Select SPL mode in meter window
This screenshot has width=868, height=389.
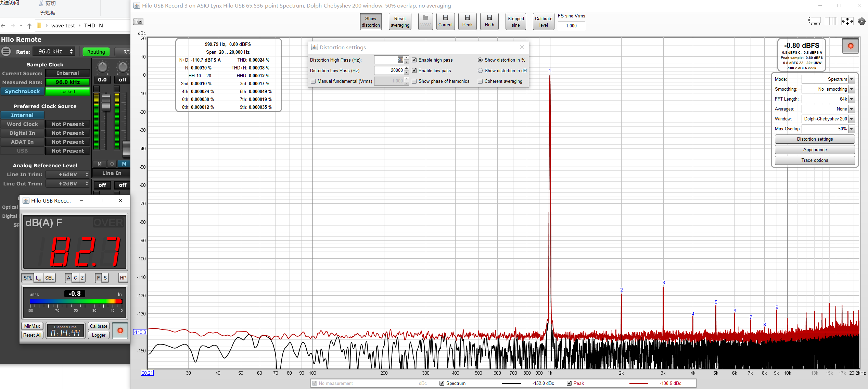pyautogui.click(x=28, y=278)
